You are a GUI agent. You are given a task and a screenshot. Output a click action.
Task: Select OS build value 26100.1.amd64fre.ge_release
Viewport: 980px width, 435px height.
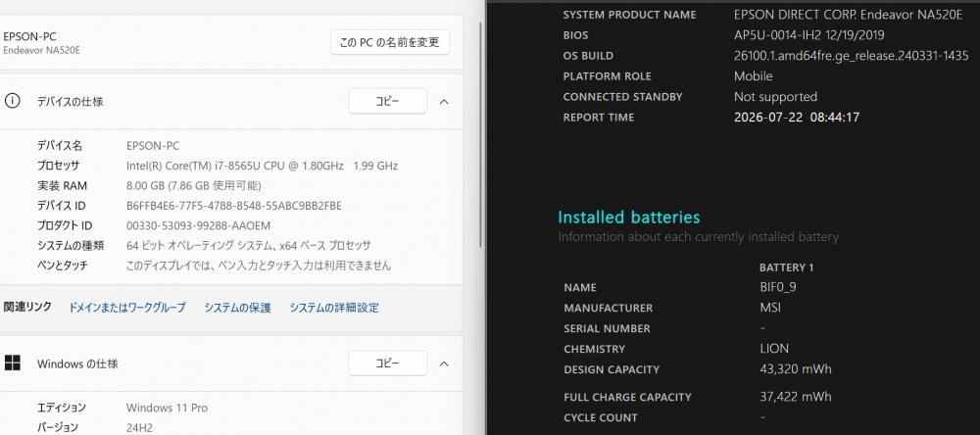pos(852,56)
